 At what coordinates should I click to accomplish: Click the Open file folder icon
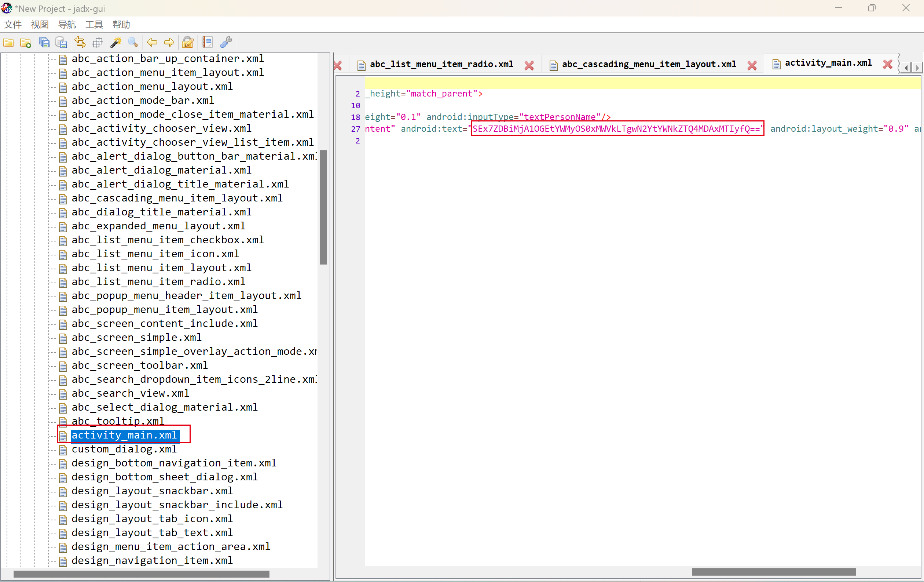coord(8,42)
